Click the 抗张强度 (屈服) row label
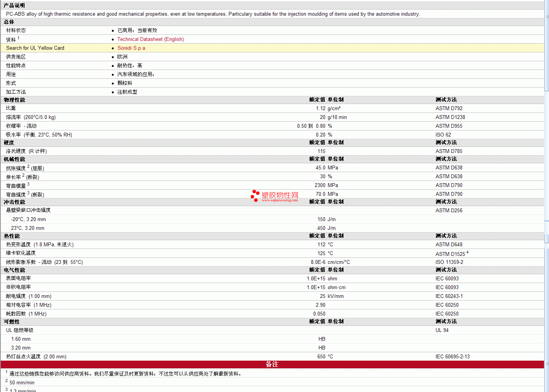The width and height of the screenshot is (549, 392). pos(25,168)
